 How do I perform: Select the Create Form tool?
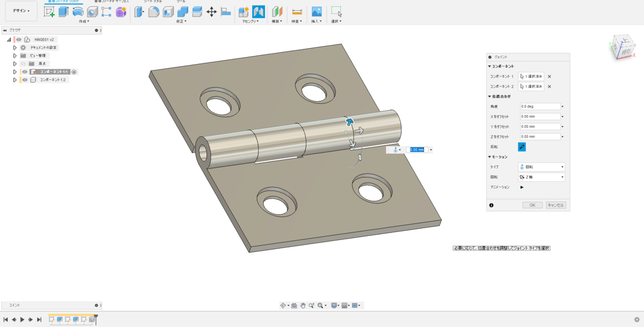click(121, 12)
